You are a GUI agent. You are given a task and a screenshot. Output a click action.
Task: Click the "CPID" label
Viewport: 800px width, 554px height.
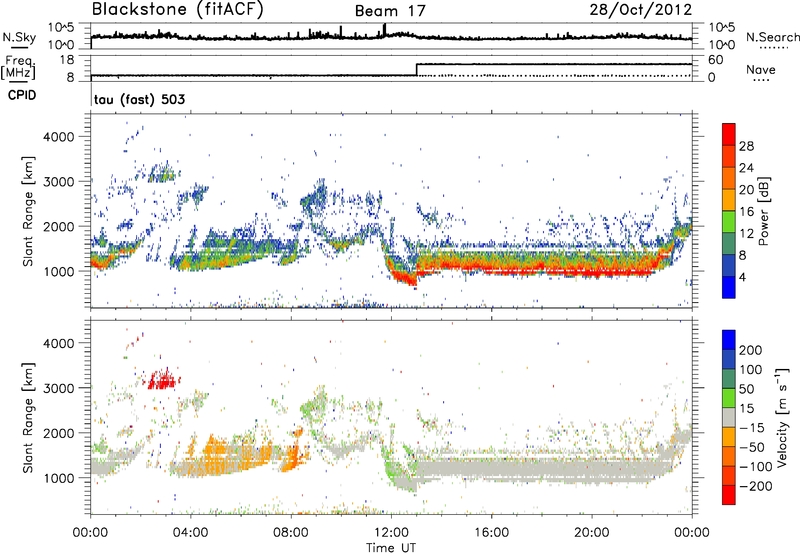click(22, 95)
